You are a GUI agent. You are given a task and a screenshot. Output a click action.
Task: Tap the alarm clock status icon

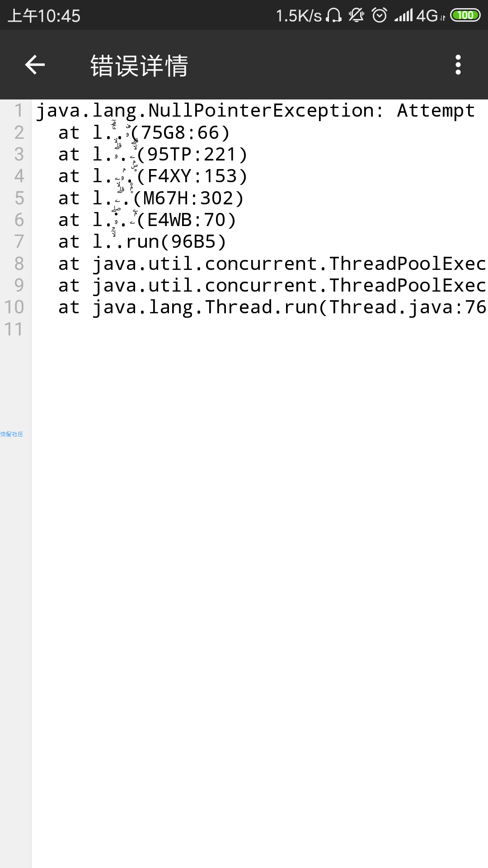click(379, 15)
